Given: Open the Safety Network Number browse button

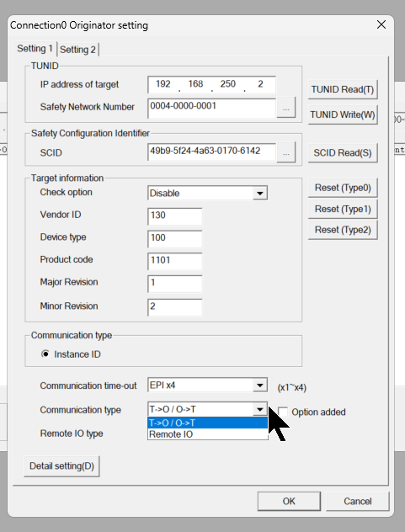Looking at the screenshot, I should 285,108.
